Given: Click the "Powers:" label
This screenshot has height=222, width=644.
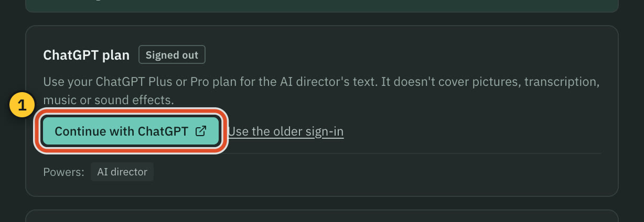Looking at the screenshot, I should (63, 172).
